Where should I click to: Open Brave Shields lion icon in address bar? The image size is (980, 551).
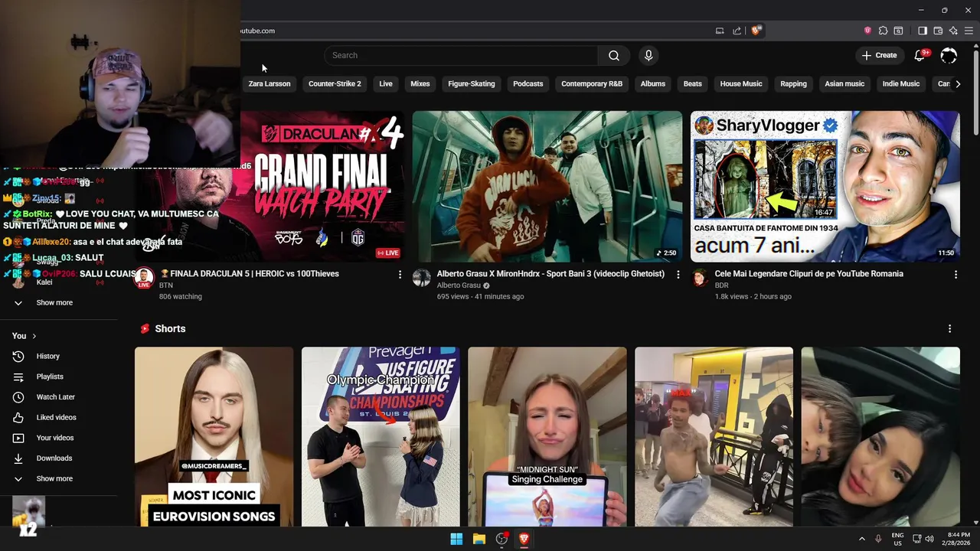click(756, 31)
